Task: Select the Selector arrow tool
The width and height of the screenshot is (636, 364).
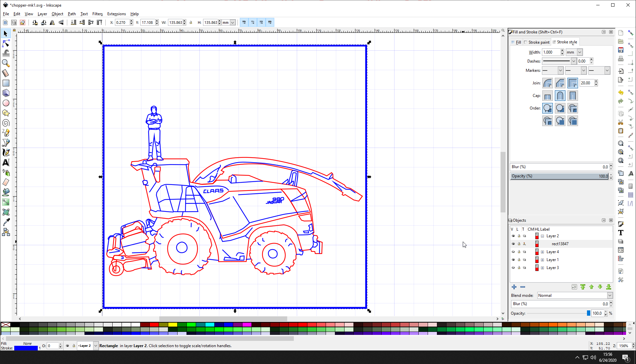Action: point(6,33)
